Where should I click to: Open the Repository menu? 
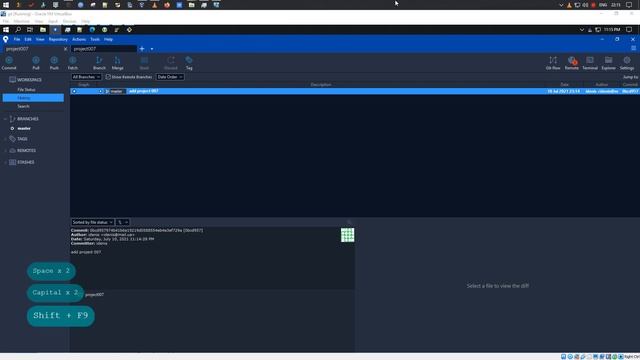click(58, 39)
